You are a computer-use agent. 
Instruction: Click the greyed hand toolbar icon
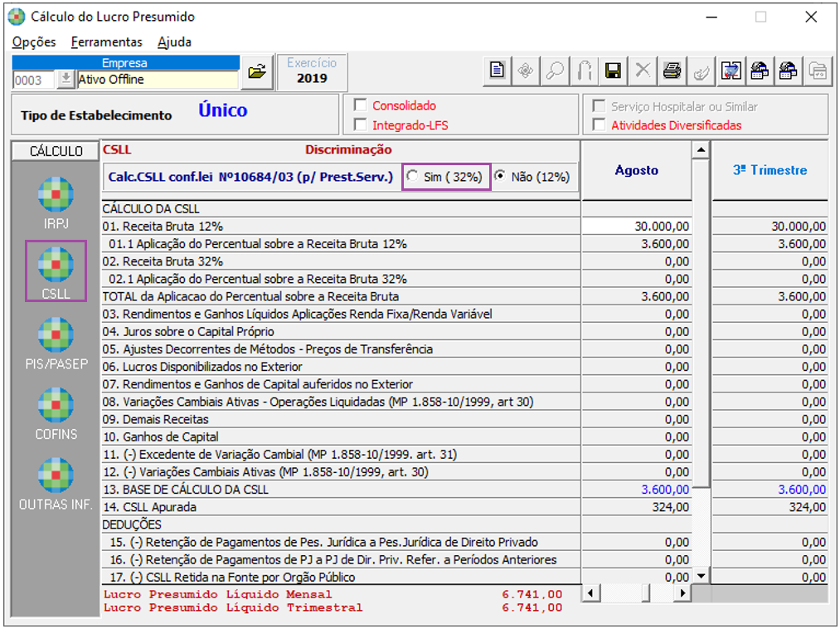[x=702, y=71]
